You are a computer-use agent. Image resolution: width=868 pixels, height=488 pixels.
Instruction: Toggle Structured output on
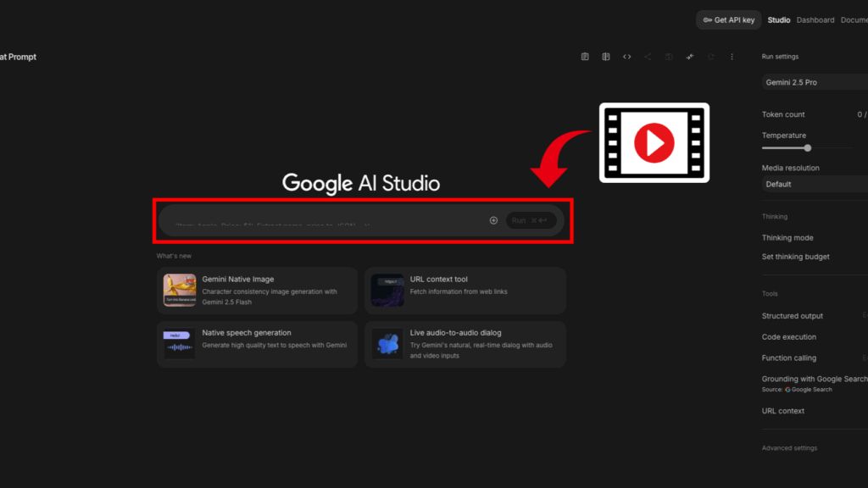point(792,315)
